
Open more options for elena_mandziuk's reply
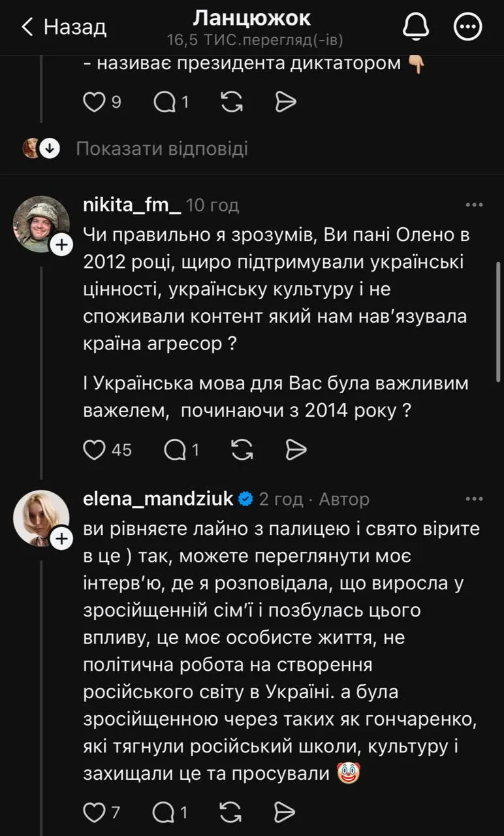pyautogui.click(x=474, y=499)
